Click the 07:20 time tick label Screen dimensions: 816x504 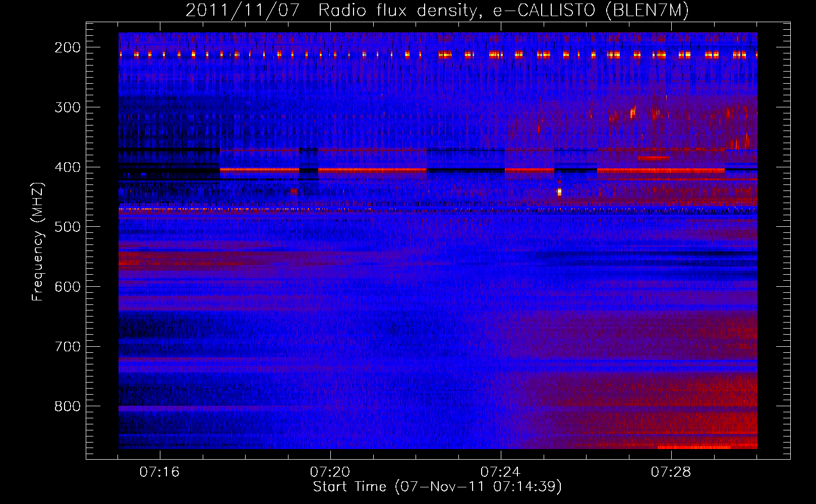tap(330, 472)
